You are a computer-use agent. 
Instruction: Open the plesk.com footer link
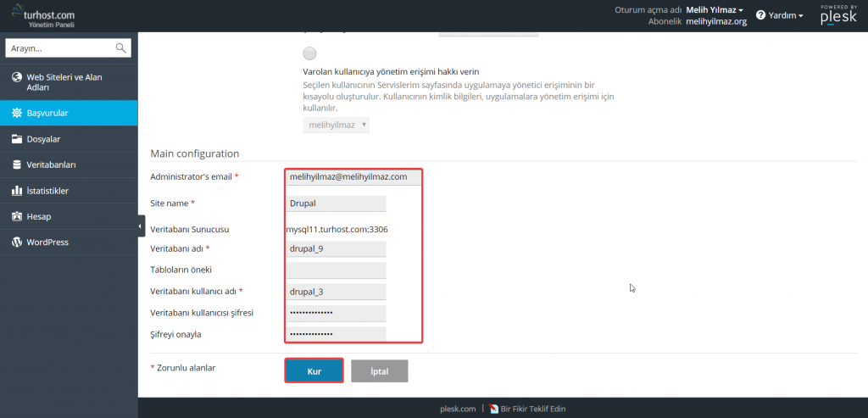point(458,409)
